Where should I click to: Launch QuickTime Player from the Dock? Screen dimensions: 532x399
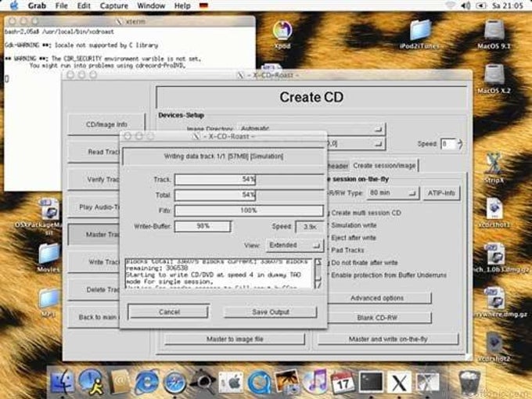pyautogui.click(x=259, y=383)
